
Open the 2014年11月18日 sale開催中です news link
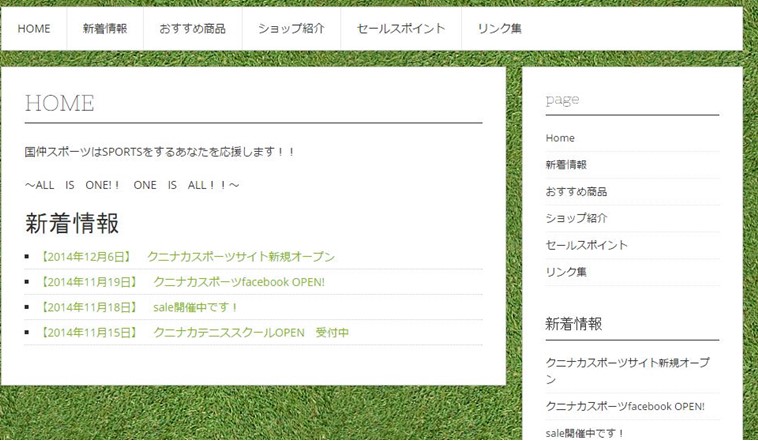point(138,307)
